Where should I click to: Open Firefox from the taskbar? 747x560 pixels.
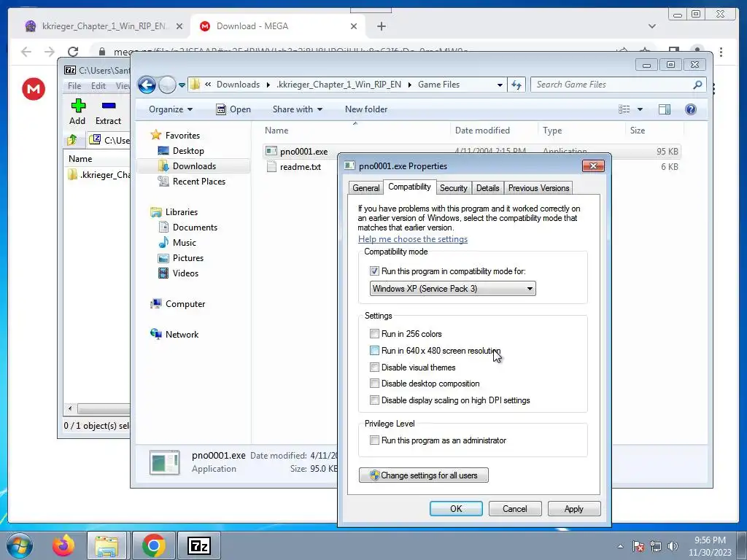63,545
